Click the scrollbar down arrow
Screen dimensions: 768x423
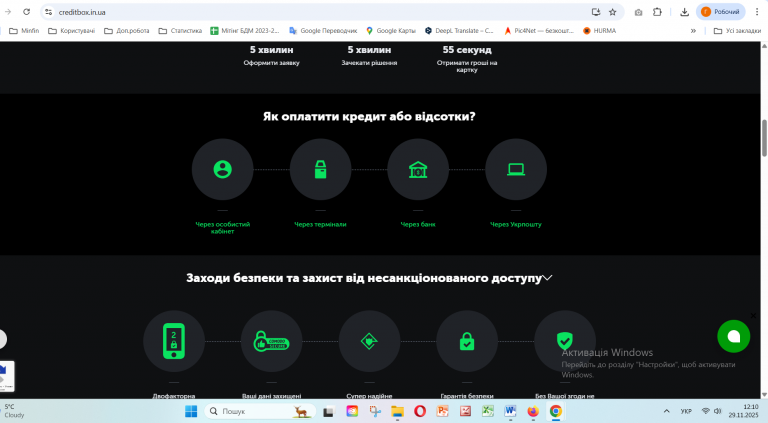pyautogui.click(x=764, y=395)
